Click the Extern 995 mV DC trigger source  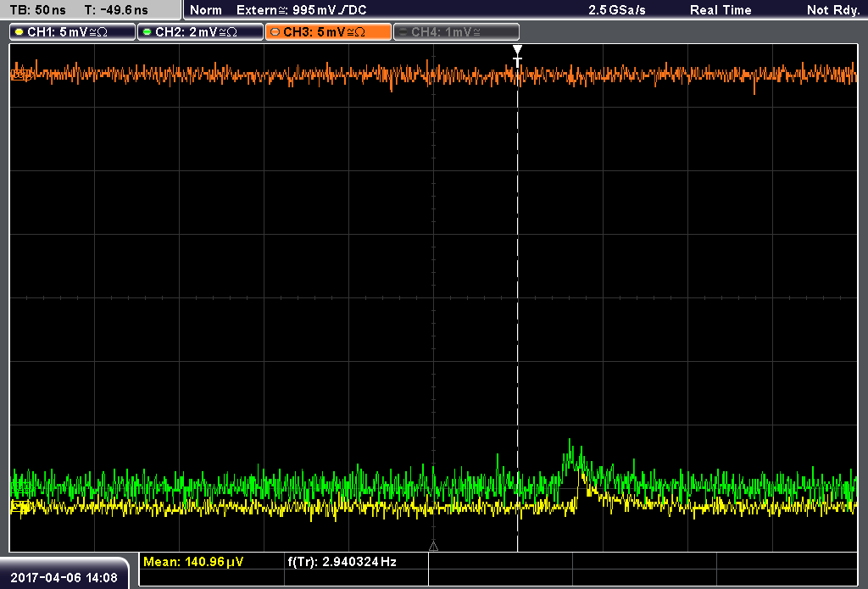coord(301,10)
